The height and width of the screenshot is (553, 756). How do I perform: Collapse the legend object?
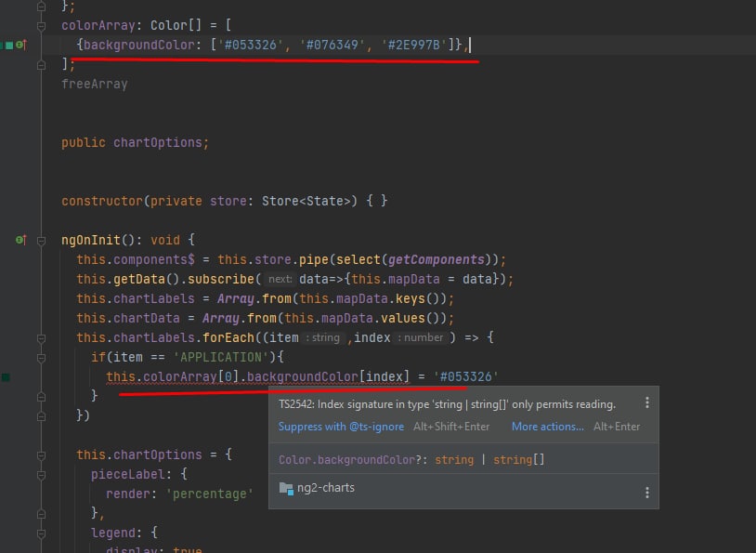coord(42,533)
